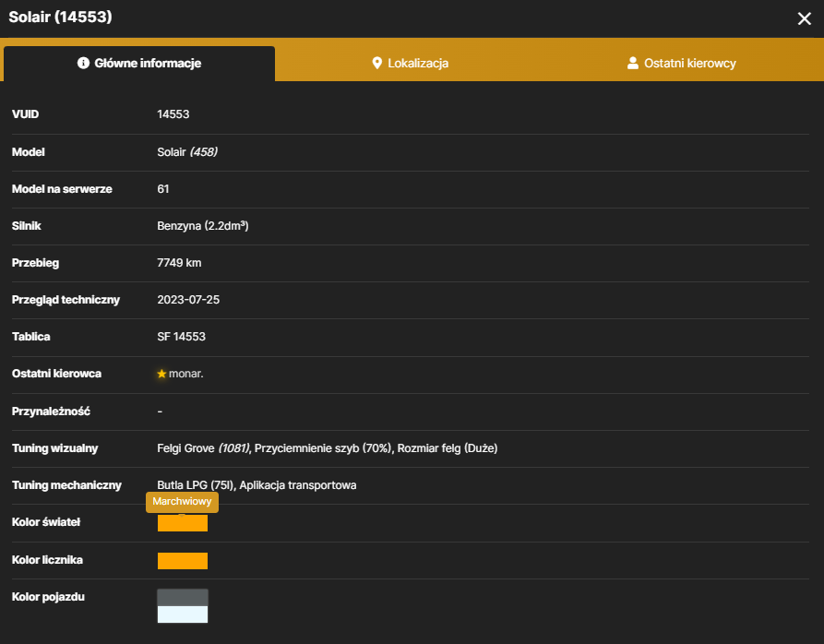This screenshot has height=644, width=824.
Task: Click the Model na serwerze value 61
Action: [x=163, y=188]
